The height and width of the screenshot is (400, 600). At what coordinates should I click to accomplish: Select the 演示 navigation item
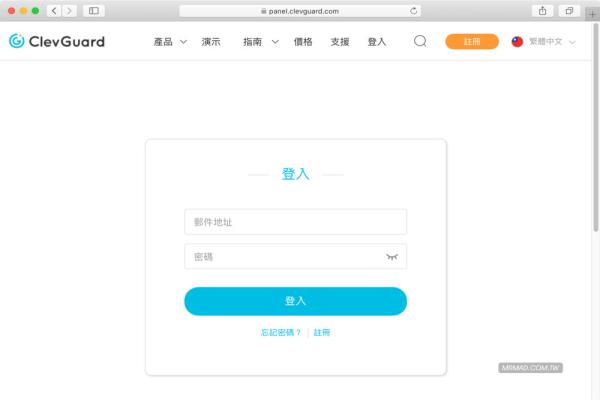pyautogui.click(x=211, y=42)
